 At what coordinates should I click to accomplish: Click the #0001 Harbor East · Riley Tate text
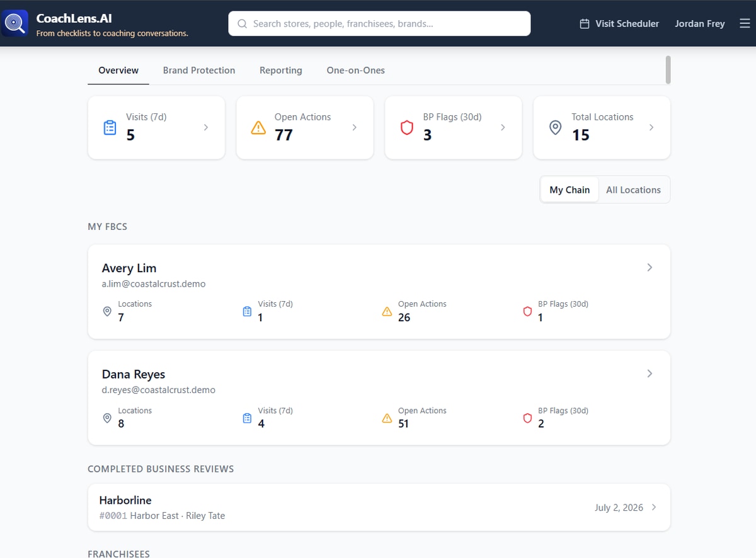pos(162,516)
